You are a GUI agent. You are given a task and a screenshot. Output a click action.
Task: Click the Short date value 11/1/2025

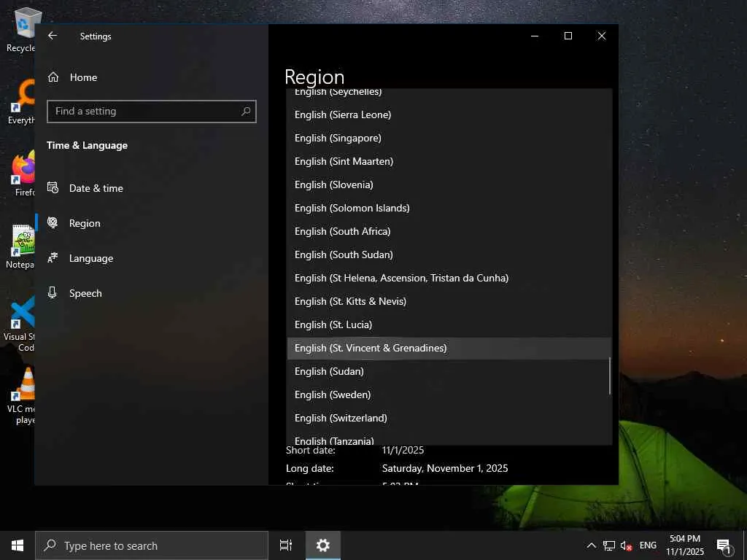(x=403, y=451)
